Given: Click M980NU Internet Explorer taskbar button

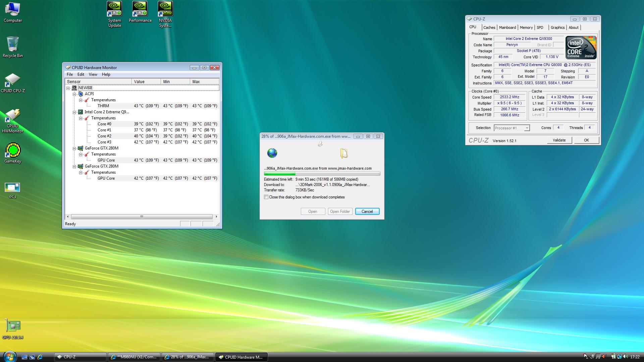Looking at the screenshot, I should pos(134,357).
